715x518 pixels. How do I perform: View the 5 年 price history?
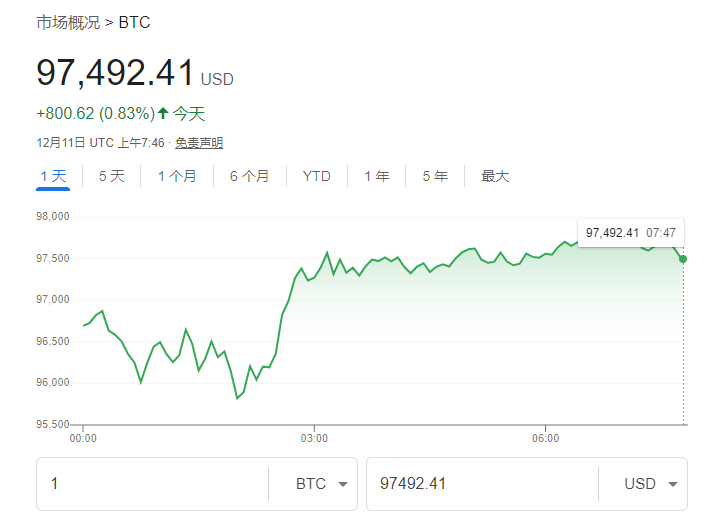(x=435, y=176)
